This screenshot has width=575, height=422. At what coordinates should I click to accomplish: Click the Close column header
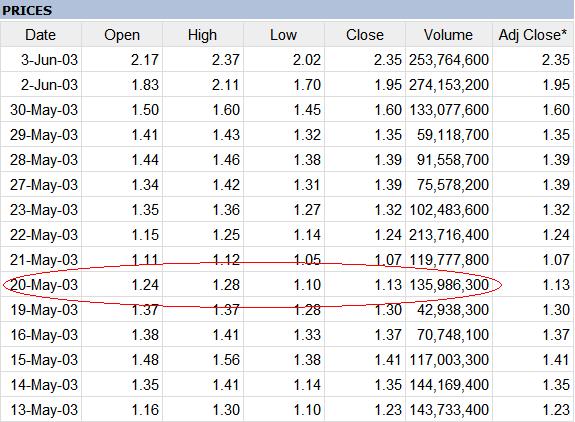pos(365,35)
